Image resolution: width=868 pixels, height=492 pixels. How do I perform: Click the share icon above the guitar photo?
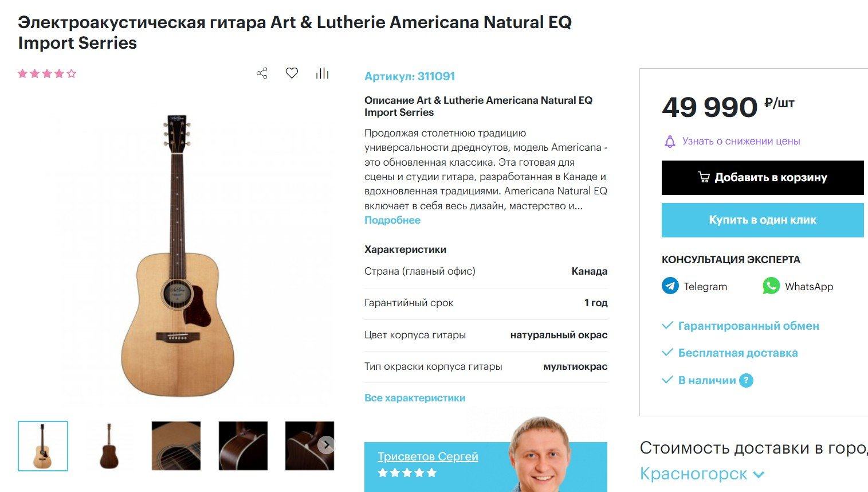(262, 73)
